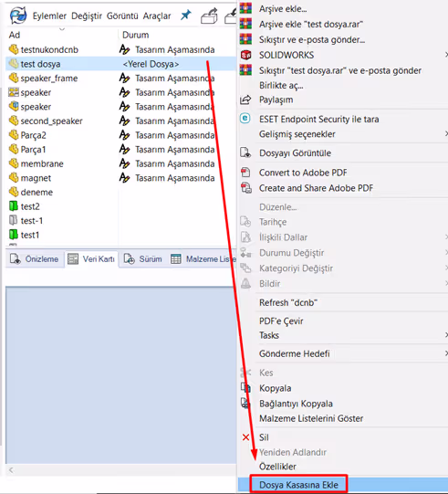Screen dimensions: 448x494
Task: Select the Parça2 file name
Action: (34, 135)
